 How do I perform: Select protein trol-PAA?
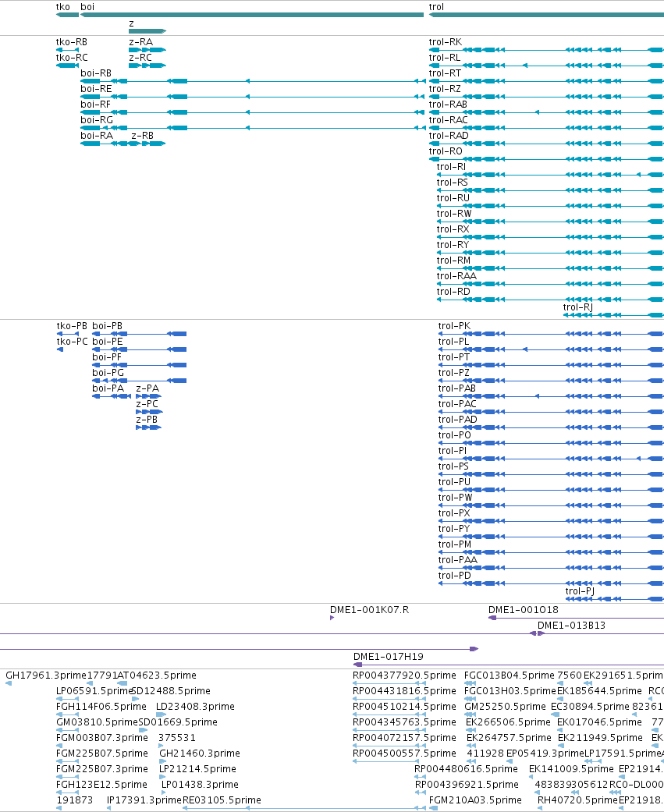pos(458,560)
